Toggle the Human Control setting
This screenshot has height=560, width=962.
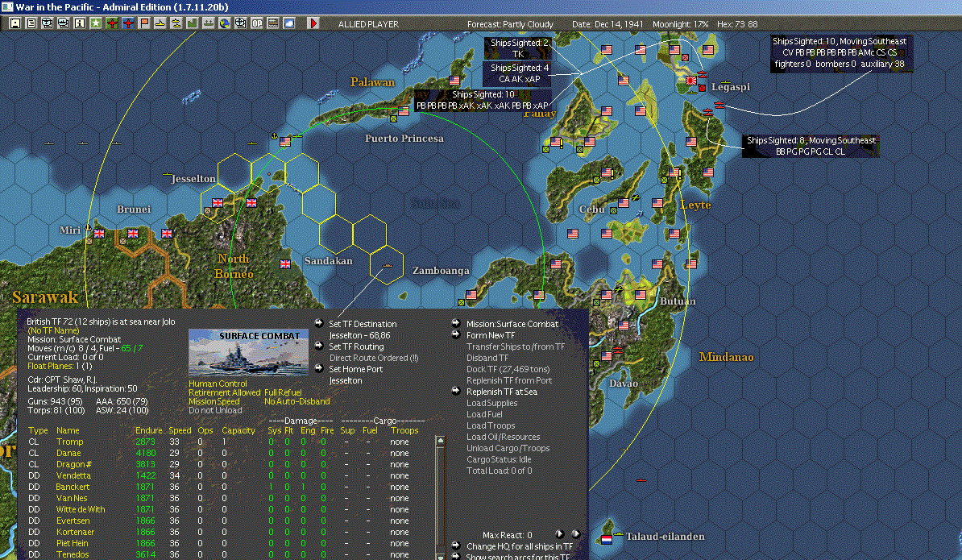pyautogui.click(x=218, y=384)
